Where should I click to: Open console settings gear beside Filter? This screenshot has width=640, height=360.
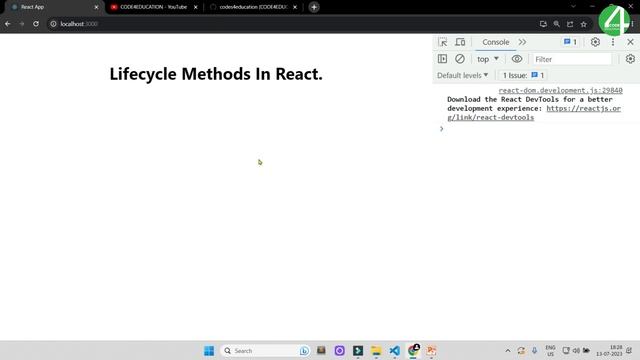pos(630,59)
